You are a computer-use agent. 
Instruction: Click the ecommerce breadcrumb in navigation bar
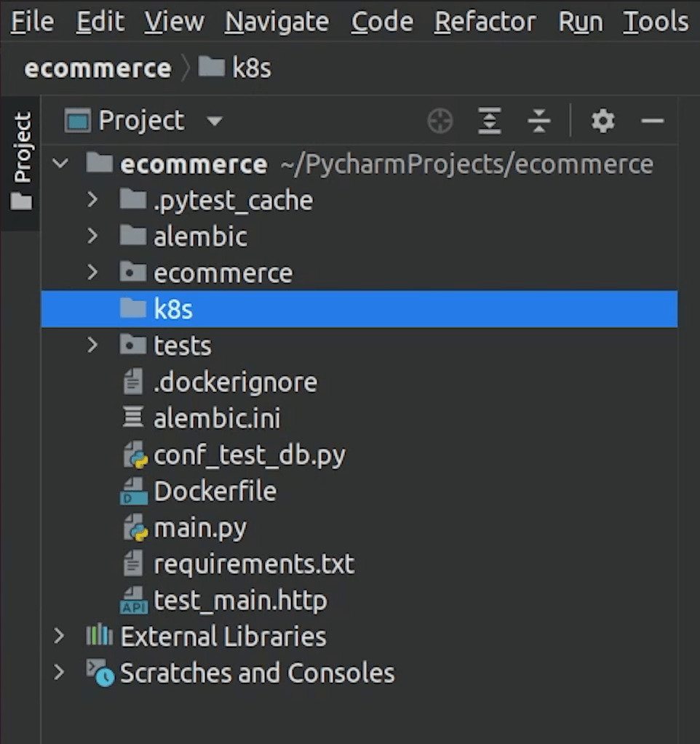(98, 68)
